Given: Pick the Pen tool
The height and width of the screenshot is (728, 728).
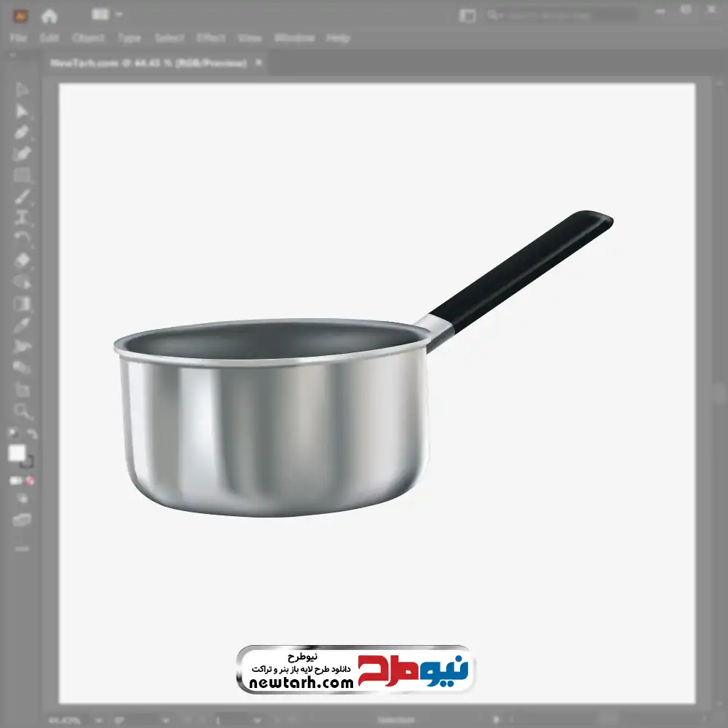Looking at the screenshot, I should 22,132.
